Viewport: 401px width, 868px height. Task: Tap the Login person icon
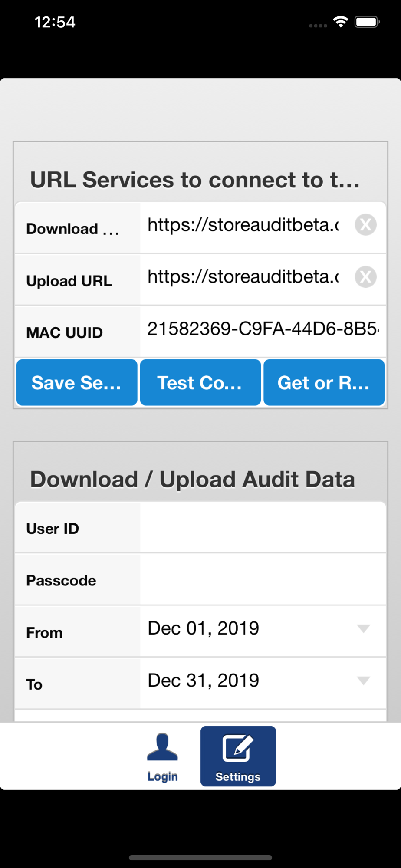162,747
